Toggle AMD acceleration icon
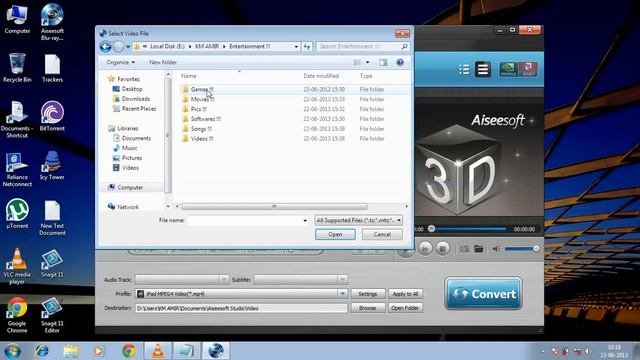Image resolution: width=640 pixels, height=360 pixels. tap(528, 69)
